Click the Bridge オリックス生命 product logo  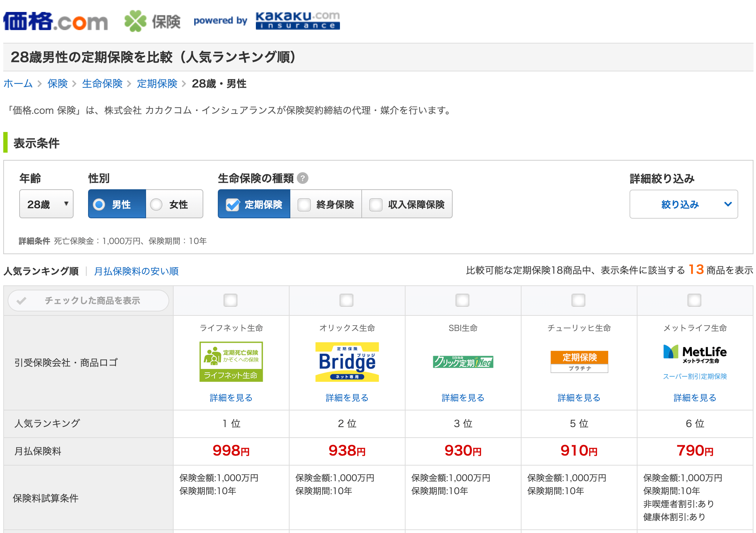click(347, 362)
